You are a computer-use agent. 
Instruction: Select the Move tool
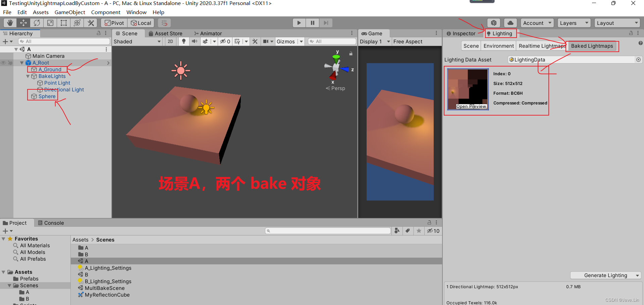(23, 23)
